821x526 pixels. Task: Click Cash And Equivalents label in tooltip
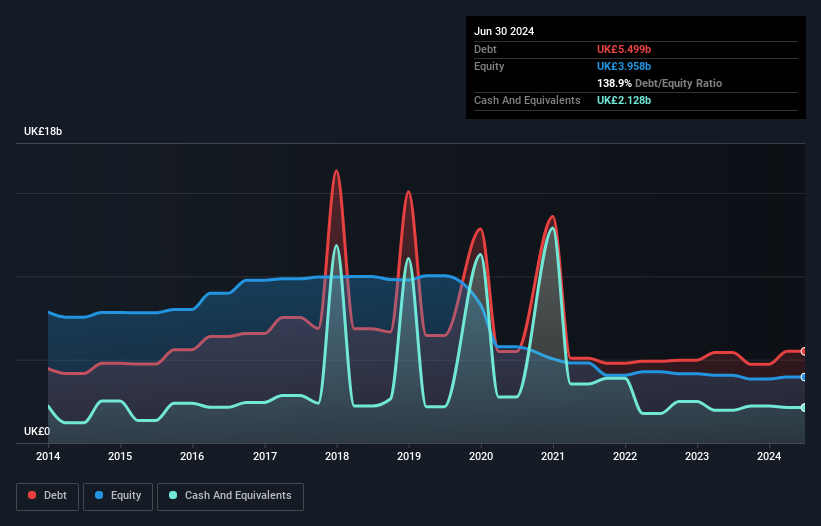tap(527, 100)
